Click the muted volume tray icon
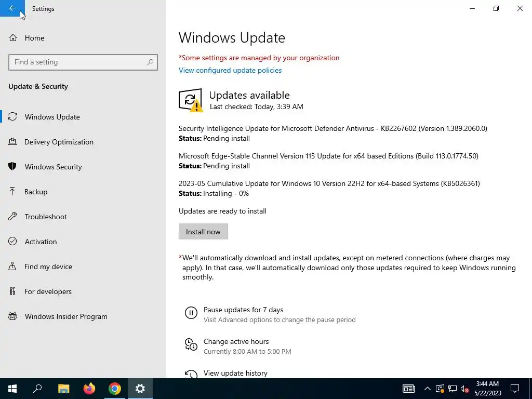Image resolution: width=532 pixels, height=399 pixels. [x=464, y=389]
